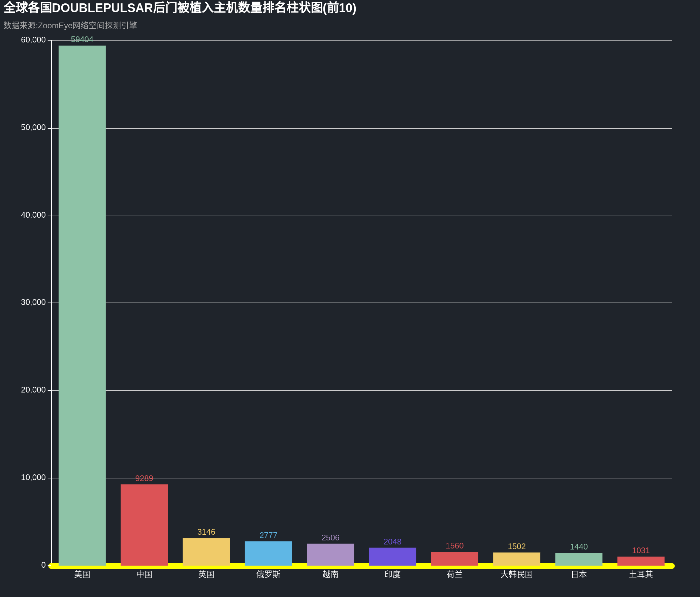
Task: Click the value label 2777
Action: click(x=268, y=535)
